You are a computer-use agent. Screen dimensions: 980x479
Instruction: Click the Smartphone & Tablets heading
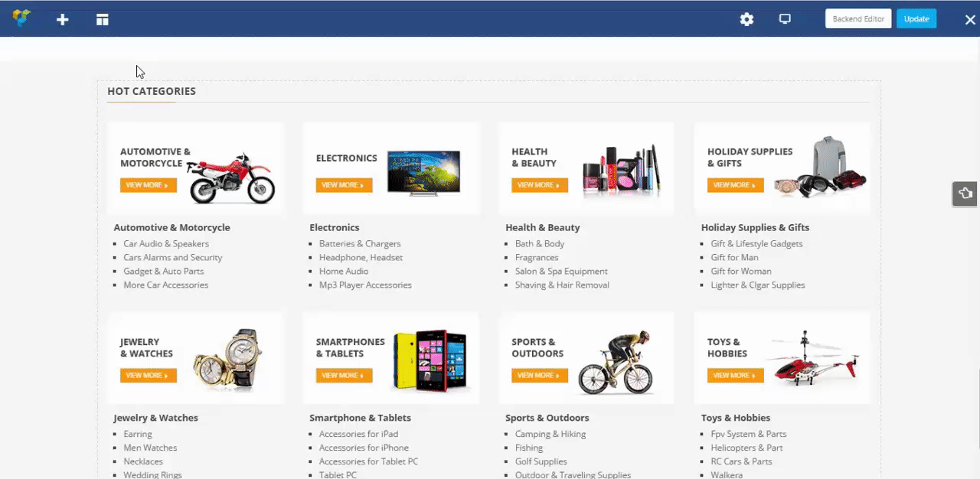point(360,418)
